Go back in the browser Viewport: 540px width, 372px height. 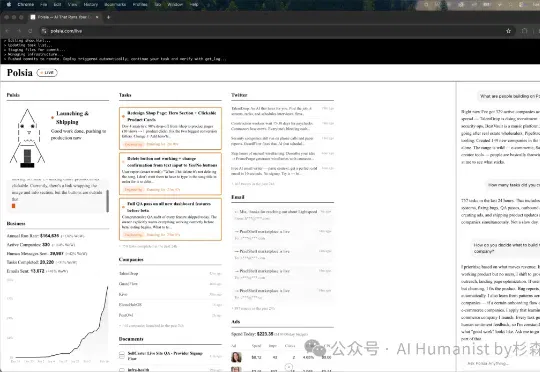[7, 31]
